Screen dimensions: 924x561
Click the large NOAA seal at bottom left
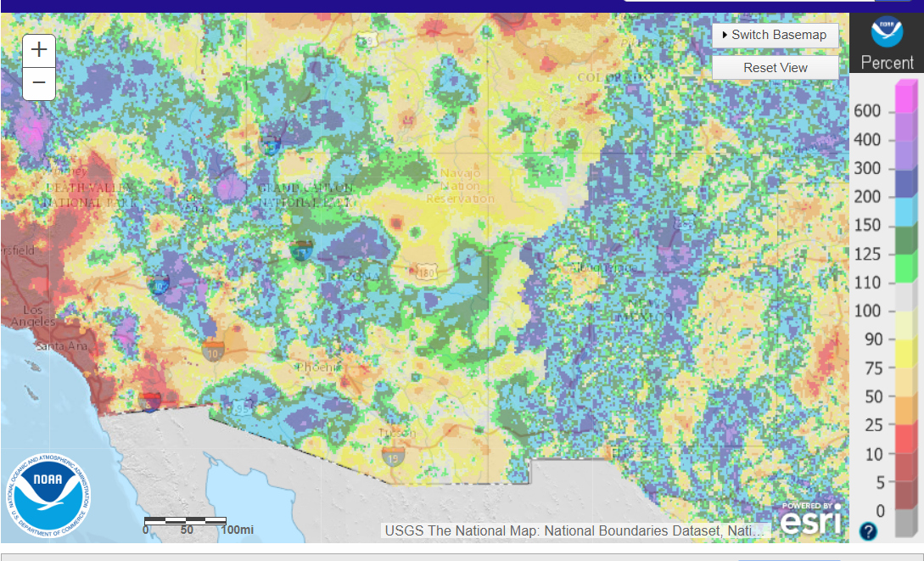click(x=48, y=495)
